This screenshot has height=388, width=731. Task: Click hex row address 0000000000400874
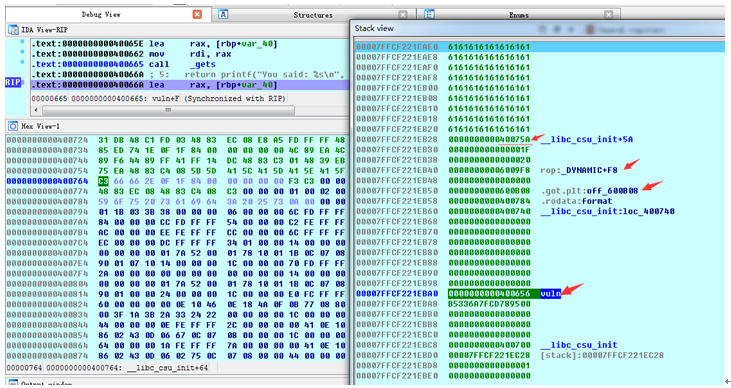coord(47,355)
